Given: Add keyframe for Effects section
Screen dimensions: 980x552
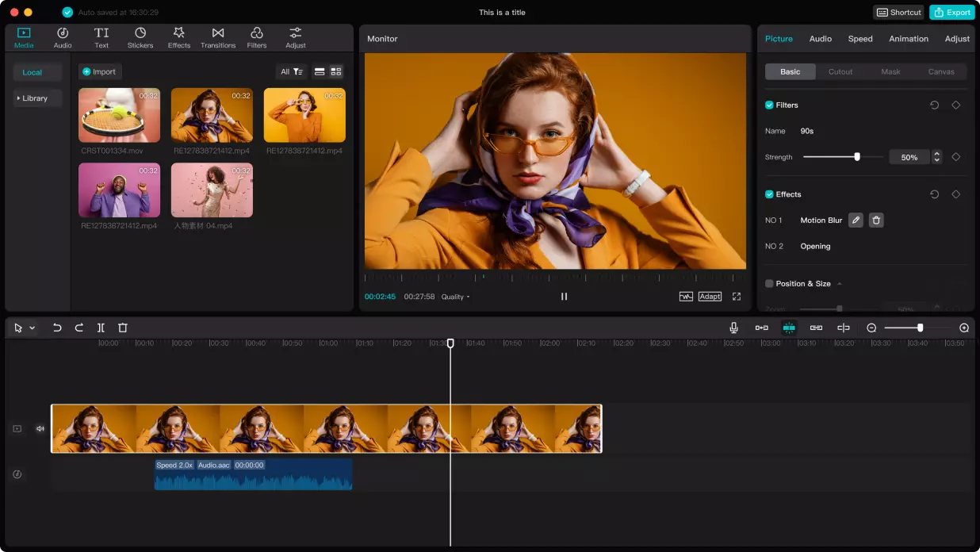Looking at the screenshot, I should coord(956,194).
